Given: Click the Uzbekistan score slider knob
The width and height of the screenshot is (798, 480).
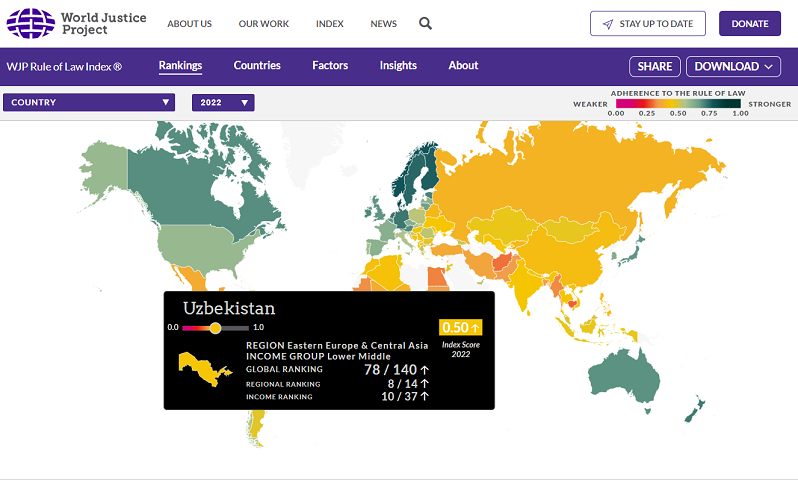Looking at the screenshot, I should 215,328.
